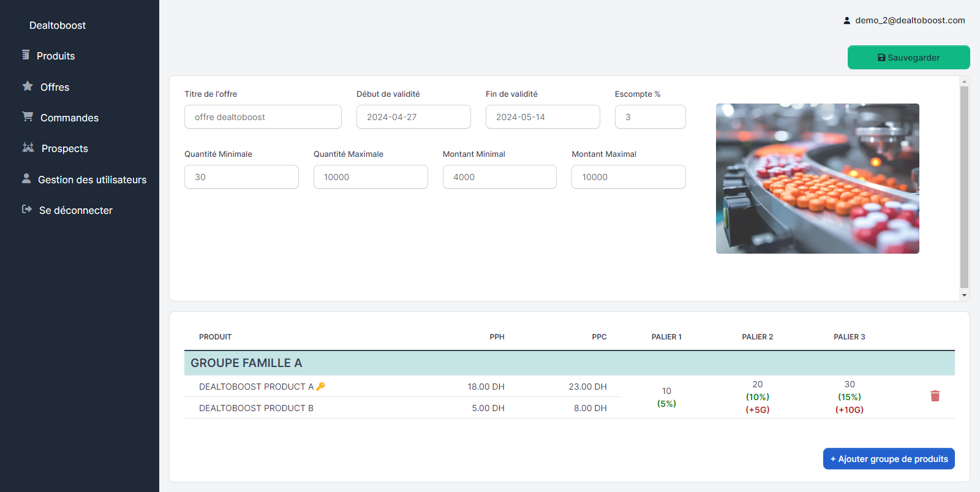Click the Palier 1 cell showing 10 (5%)

(666, 397)
